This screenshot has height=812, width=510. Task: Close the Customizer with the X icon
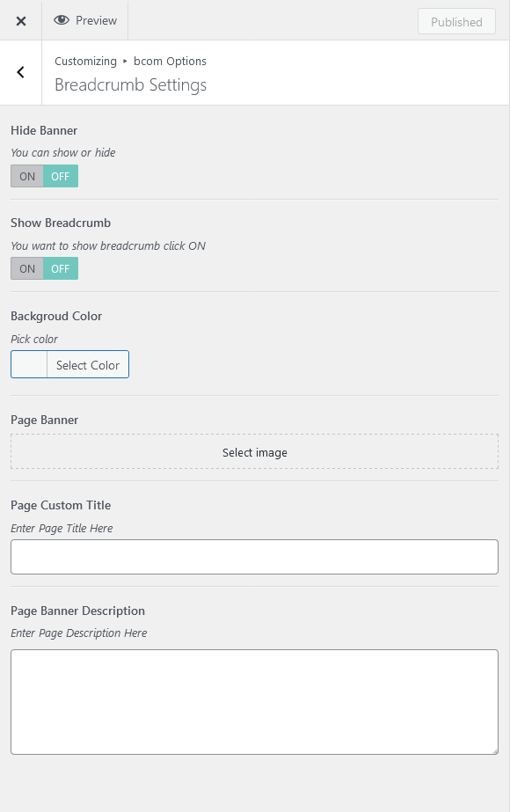[x=21, y=21]
